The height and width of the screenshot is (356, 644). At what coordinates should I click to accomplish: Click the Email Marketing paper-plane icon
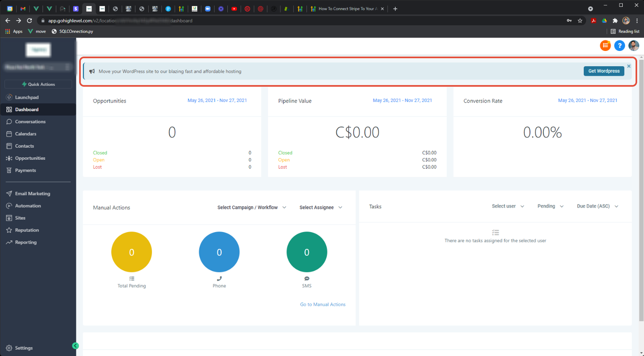click(x=9, y=194)
